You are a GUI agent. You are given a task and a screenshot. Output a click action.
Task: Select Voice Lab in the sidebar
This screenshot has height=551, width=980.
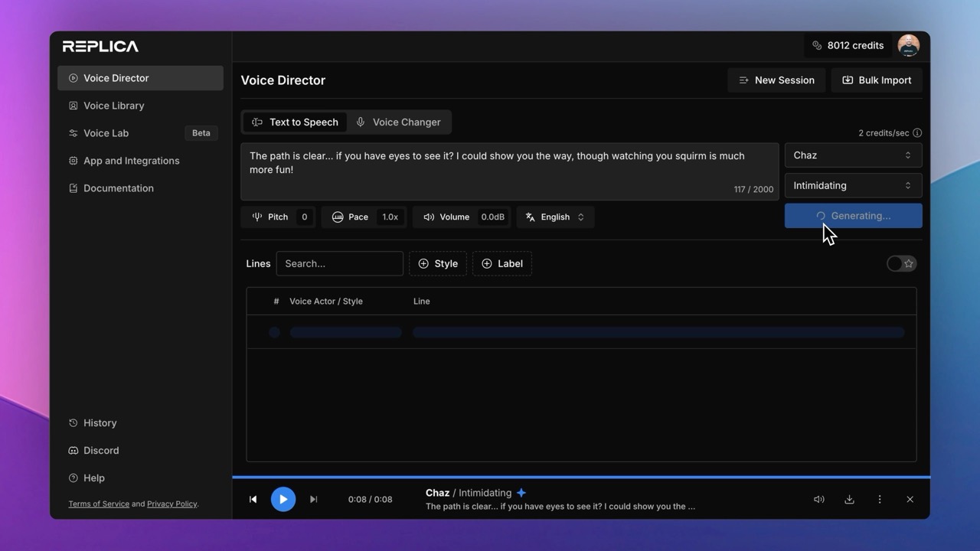pyautogui.click(x=106, y=133)
